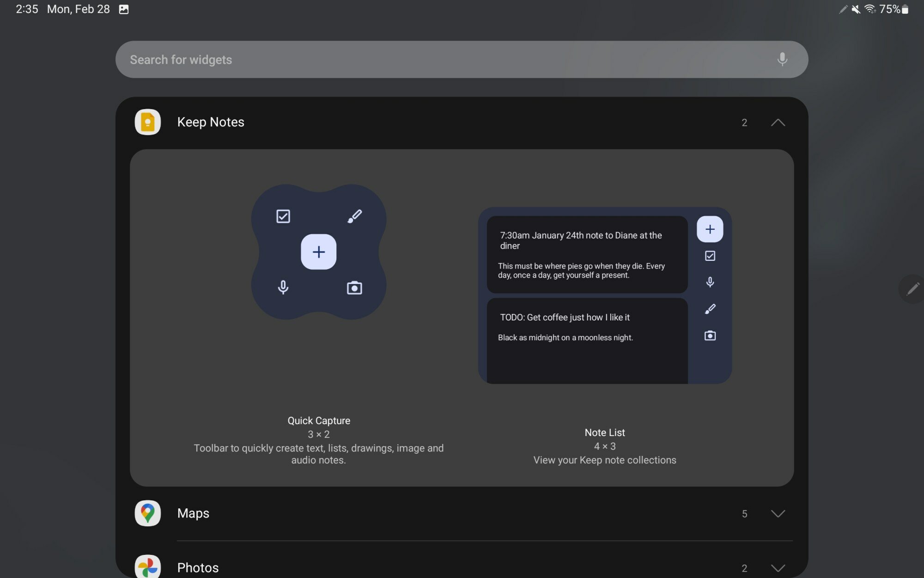Expand the Maps widget section
Viewport: 924px width, 578px height.
778,514
